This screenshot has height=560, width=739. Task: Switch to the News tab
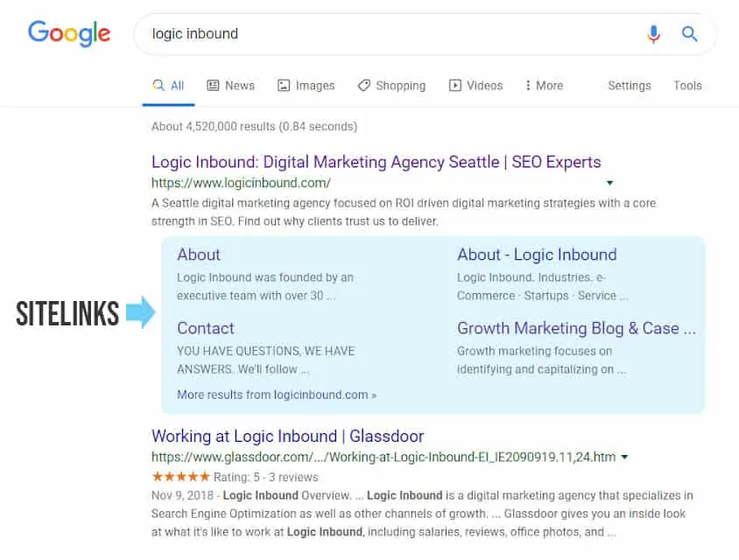pyautogui.click(x=230, y=86)
